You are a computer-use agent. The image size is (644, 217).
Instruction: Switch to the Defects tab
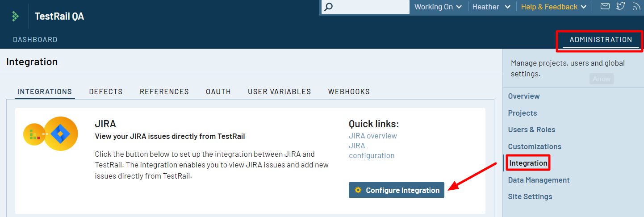[106, 92]
